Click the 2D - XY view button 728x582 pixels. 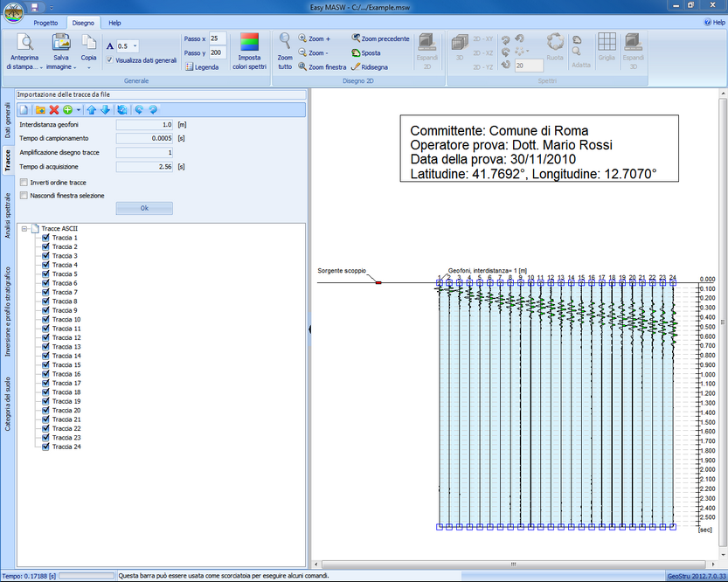click(483, 39)
